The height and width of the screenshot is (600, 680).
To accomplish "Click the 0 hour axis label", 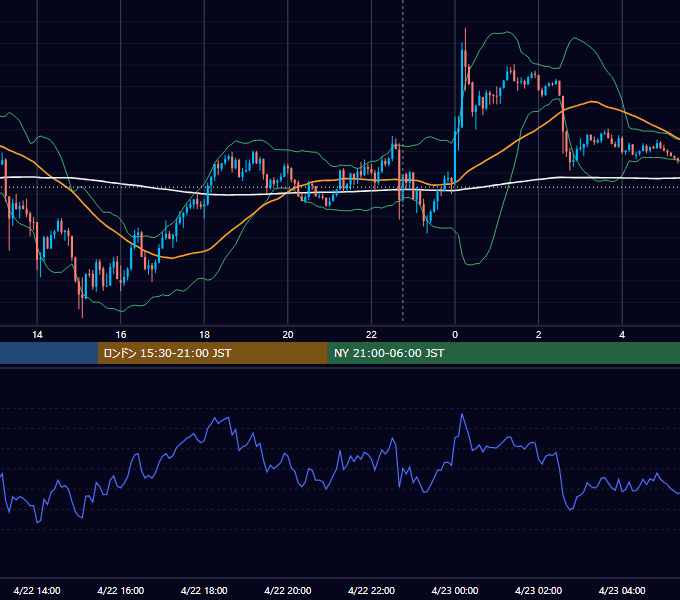I will [x=455, y=335].
